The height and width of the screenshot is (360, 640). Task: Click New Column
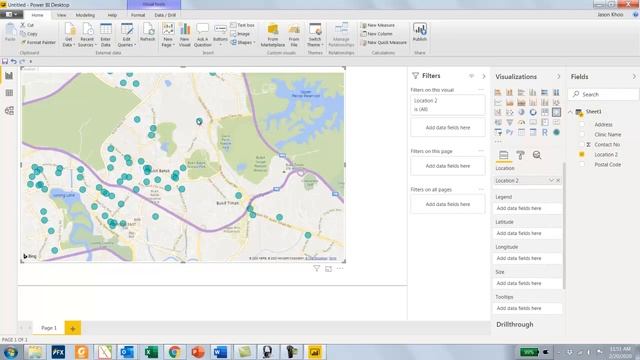click(376, 34)
